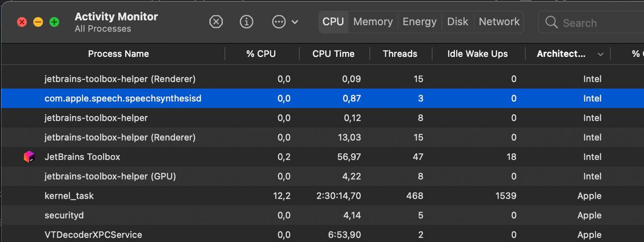This screenshot has width=644, height=242.
Task: Click VTDecoderXPCService CPU time 6:53,90
Action: click(x=344, y=235)
